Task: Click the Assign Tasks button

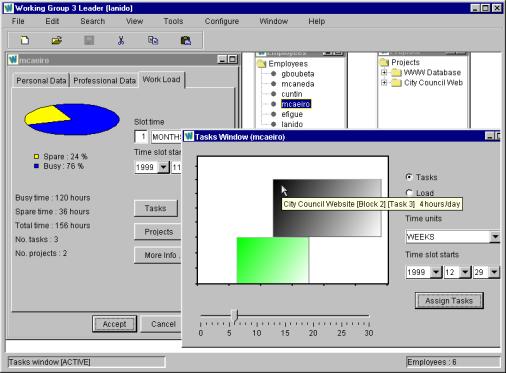Action: [x=449, y=301]
